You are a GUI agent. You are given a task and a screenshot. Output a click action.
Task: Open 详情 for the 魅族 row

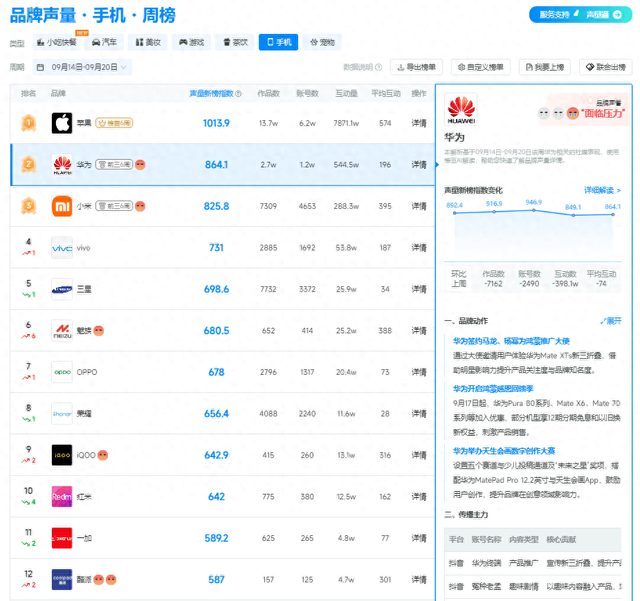pyautogui.click(x=419, y=331)
